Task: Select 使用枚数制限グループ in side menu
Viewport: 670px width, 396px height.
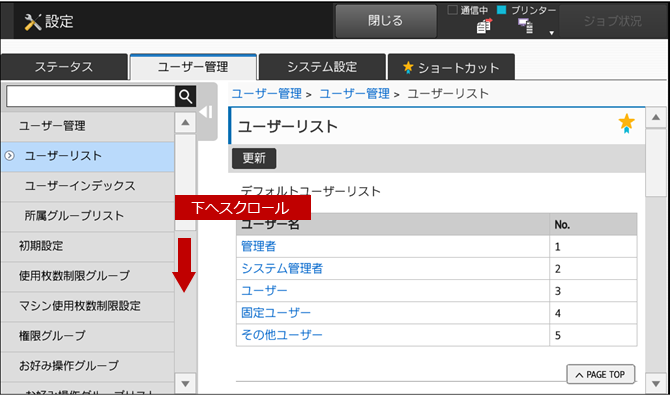Action: 88,276
